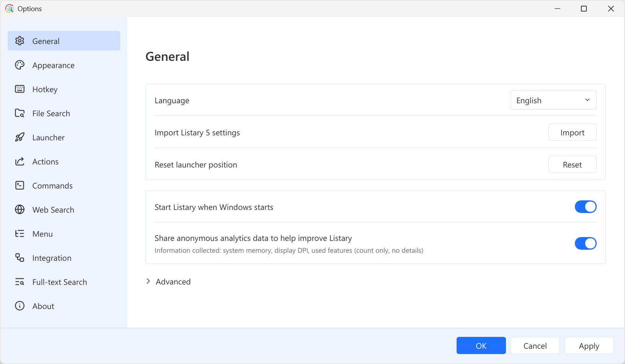
Task: Open the Menu sidebar label
Action: [x=42, y=234]
